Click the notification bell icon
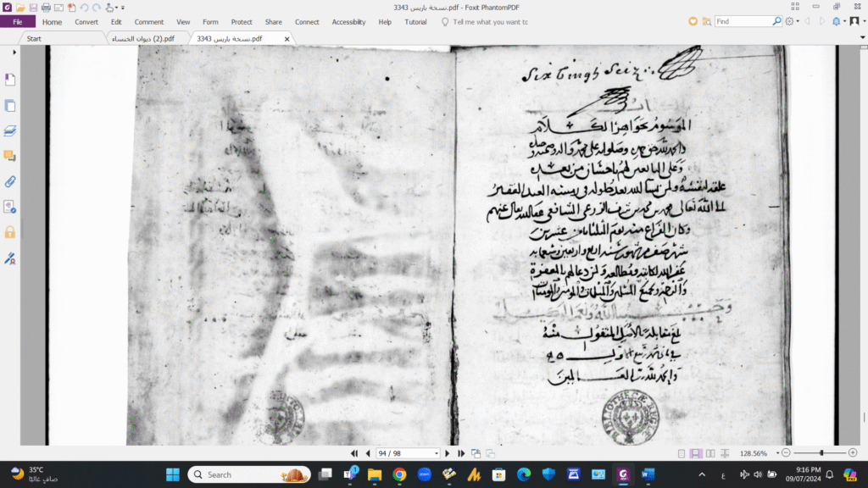Screen dimensions: 868x488 [837, 21]
